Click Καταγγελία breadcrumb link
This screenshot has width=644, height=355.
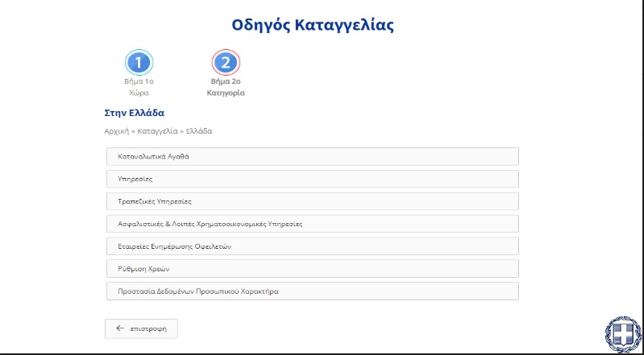[157, 131]
